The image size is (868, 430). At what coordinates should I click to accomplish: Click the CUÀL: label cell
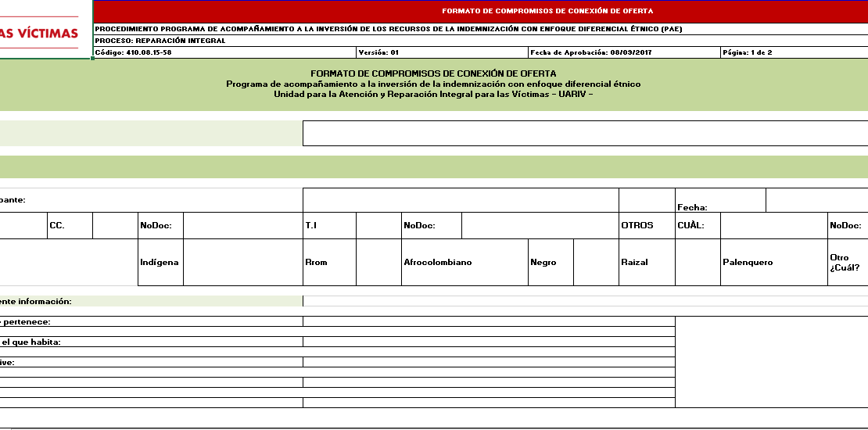[698, 226]
